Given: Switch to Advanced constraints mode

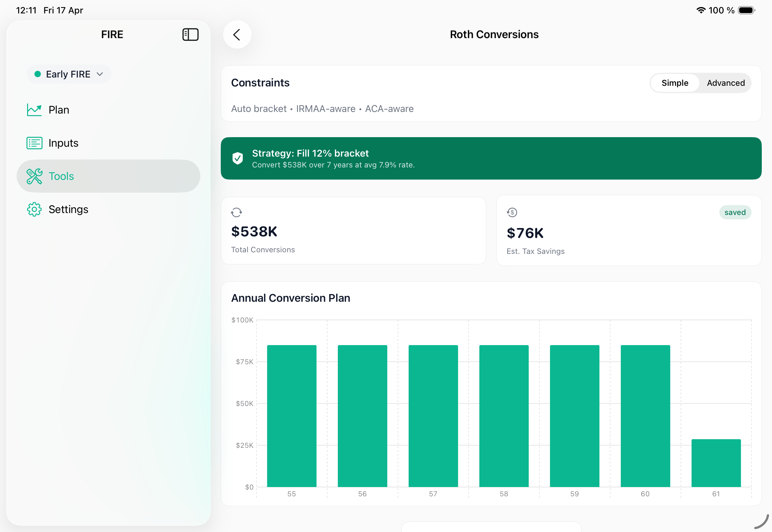Looking at the screenshot, I should click(726, 83).
